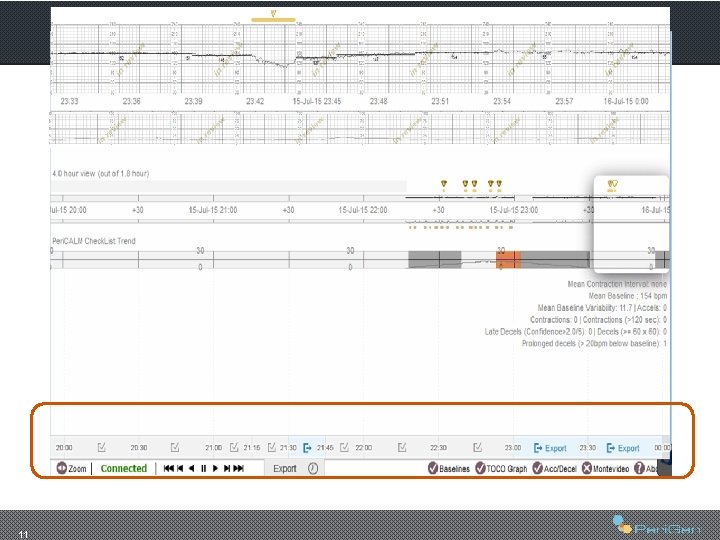
Task: Click the first event marker near +30 after 22:00
Action: tap(444, 184)
